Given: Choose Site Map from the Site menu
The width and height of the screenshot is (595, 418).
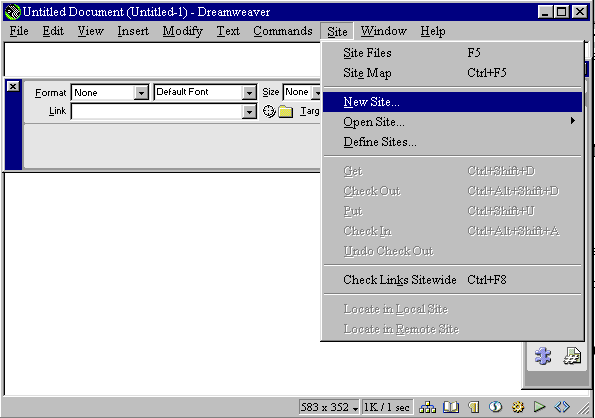Looking at the screenshot, I should [x=452, y=73].
